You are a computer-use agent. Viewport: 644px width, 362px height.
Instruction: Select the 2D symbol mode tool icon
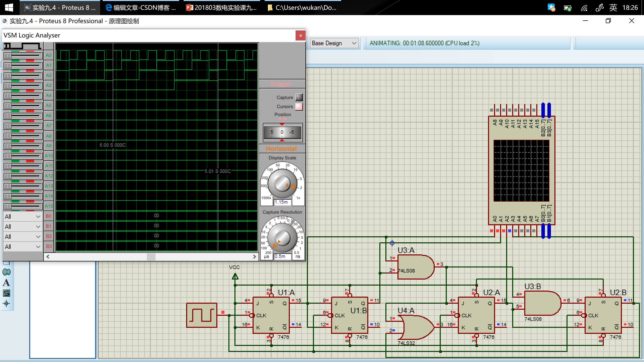pos(6,272)
